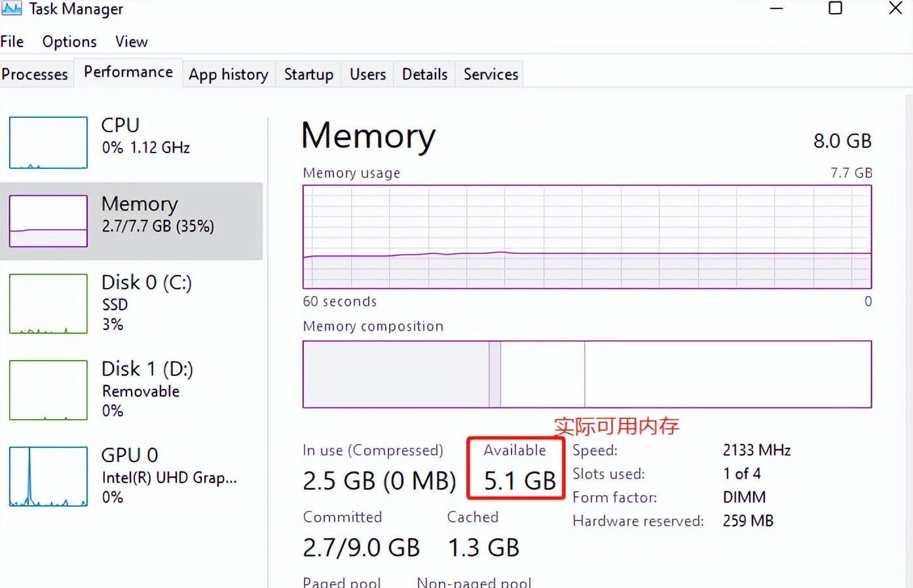The width and height of the screenshot is (913, 588).
Task: Switch to the Users tab
Action: point(367,75)
